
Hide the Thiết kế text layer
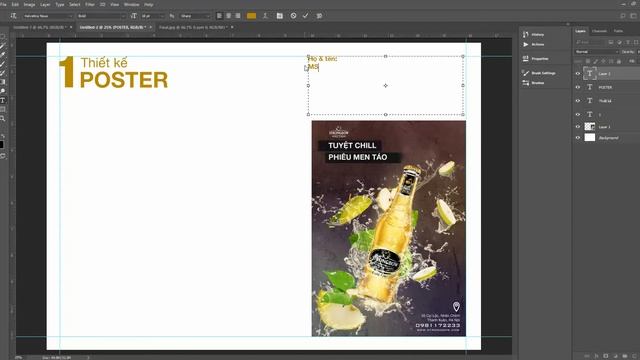tap(578, 100)
